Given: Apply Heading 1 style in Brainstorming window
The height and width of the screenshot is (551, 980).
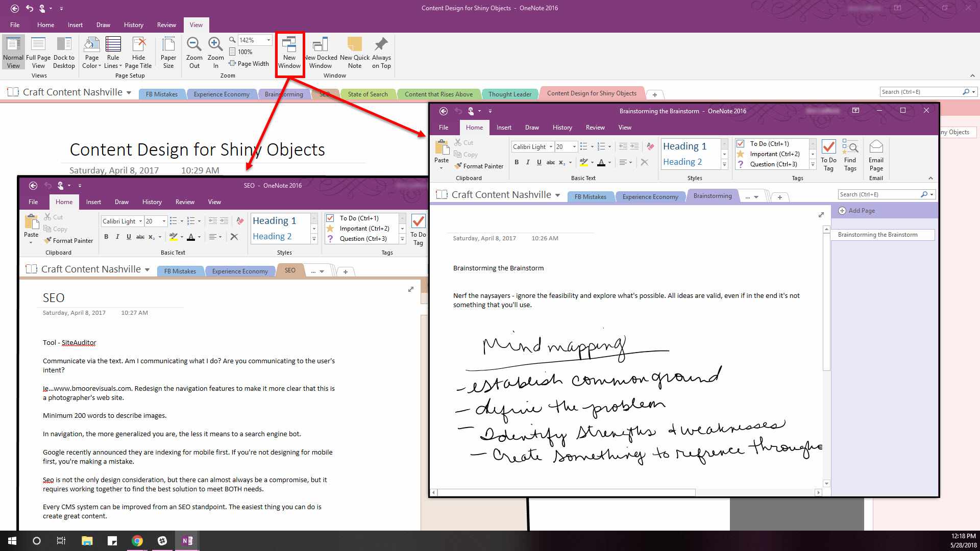Looking at the screenshot, I should click(684, 146).
